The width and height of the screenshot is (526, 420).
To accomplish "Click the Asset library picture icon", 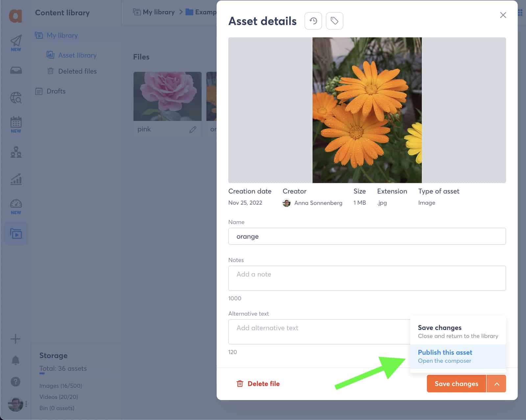I will click(50, 55).
